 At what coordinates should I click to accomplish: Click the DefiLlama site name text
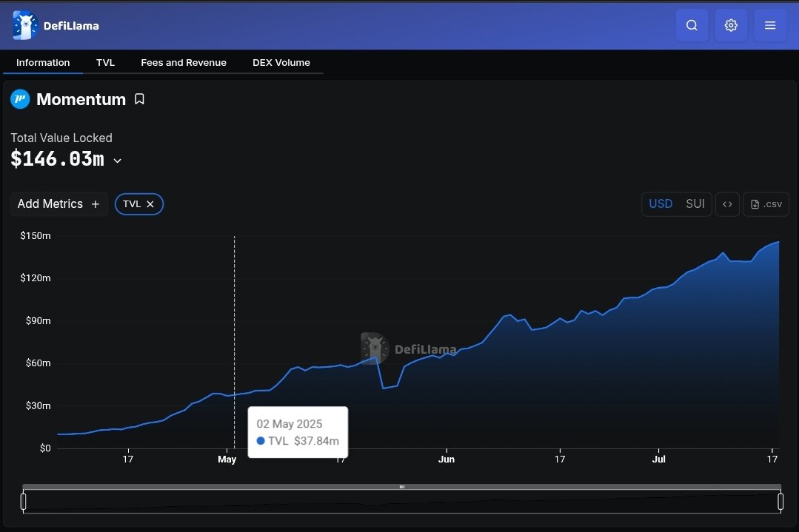[x=71, y=26]
